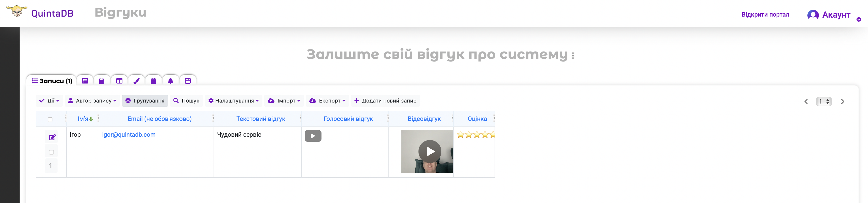Open the Пошук search button
868x203 pixels.
click(x=186, y=101)
